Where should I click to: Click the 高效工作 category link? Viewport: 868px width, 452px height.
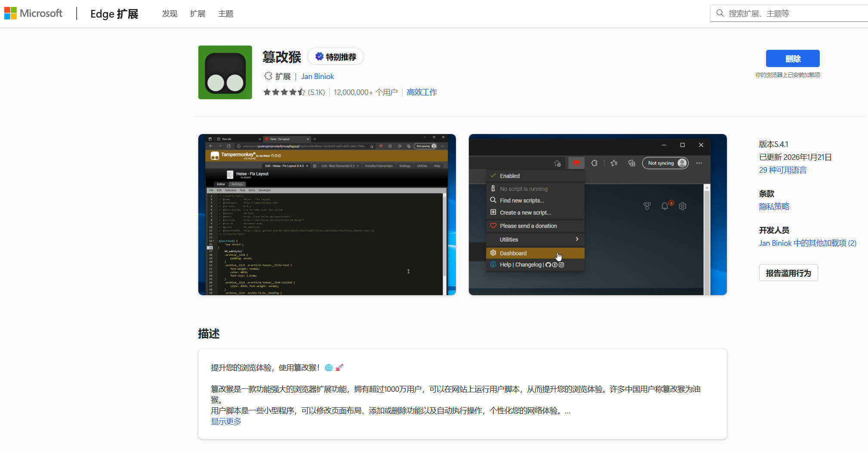(422, 92)
